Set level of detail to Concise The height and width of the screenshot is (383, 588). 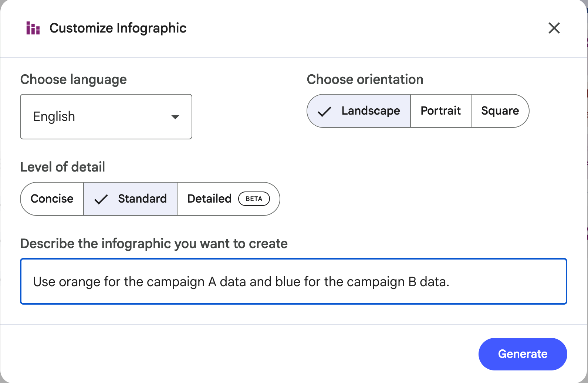click(x=52, y=199)
